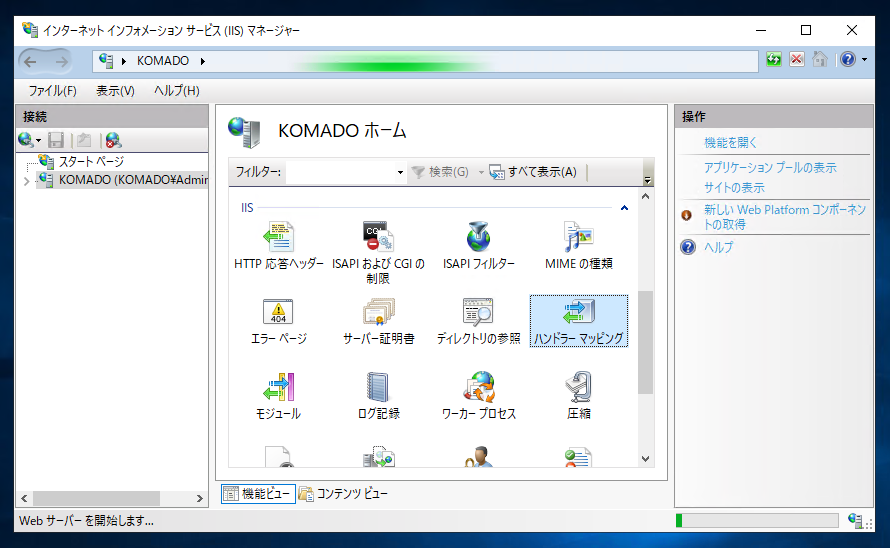Viewport: 890px width, 548px height.
Task: Click the back navigation arrow
Action: 31,61
